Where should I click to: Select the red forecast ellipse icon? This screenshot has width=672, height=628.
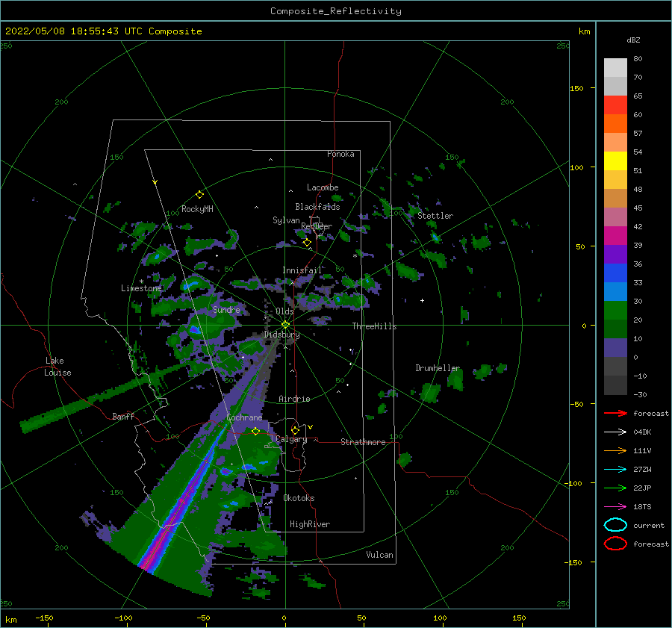tap(615, 544)
